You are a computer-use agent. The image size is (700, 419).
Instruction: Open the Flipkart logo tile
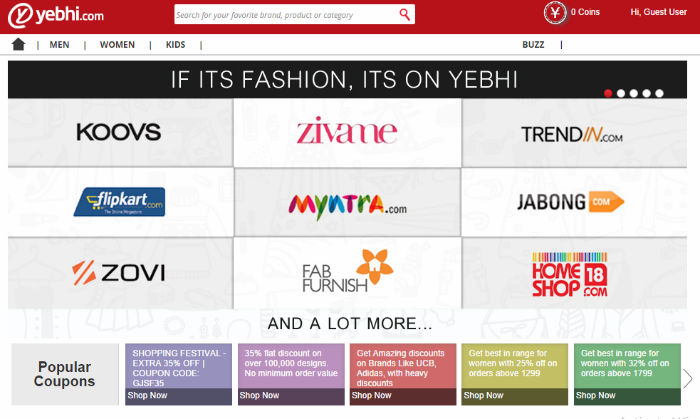(120, 202)
